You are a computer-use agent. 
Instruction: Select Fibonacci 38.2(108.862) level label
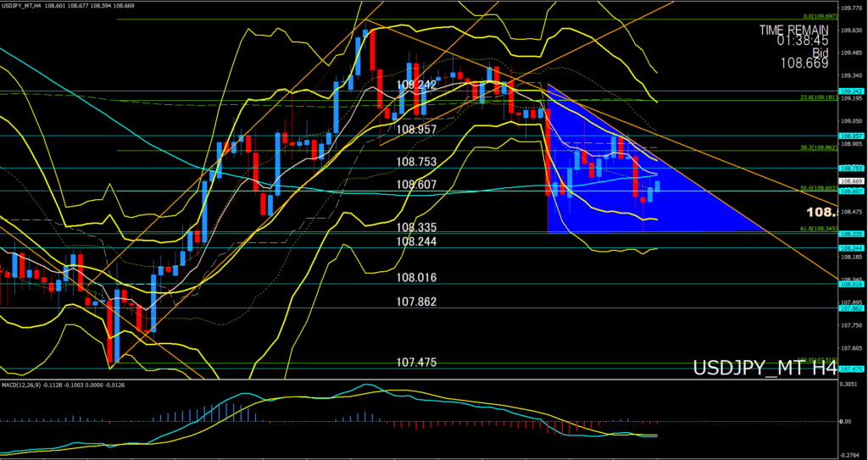point(820,147)
